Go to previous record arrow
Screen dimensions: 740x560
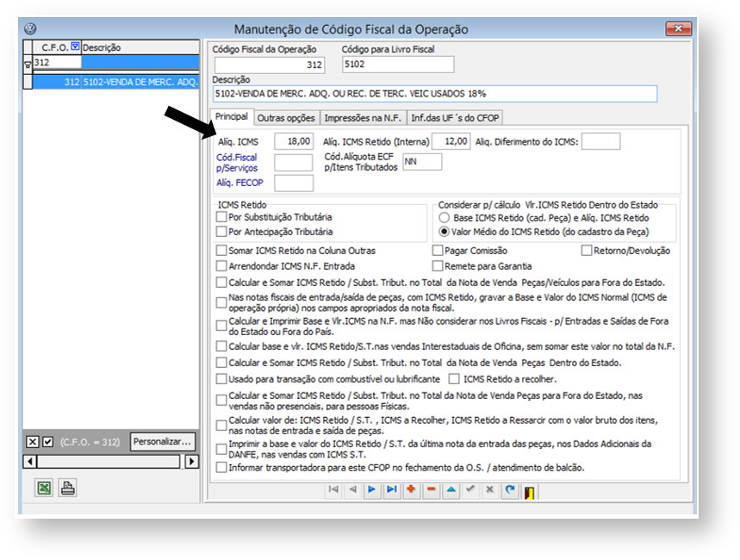(352, 489)
